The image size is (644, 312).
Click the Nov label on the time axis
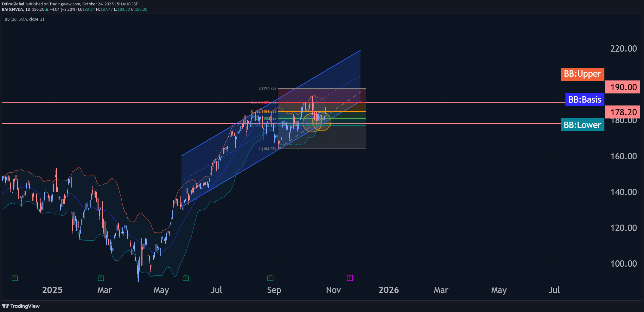pos(333,290)
